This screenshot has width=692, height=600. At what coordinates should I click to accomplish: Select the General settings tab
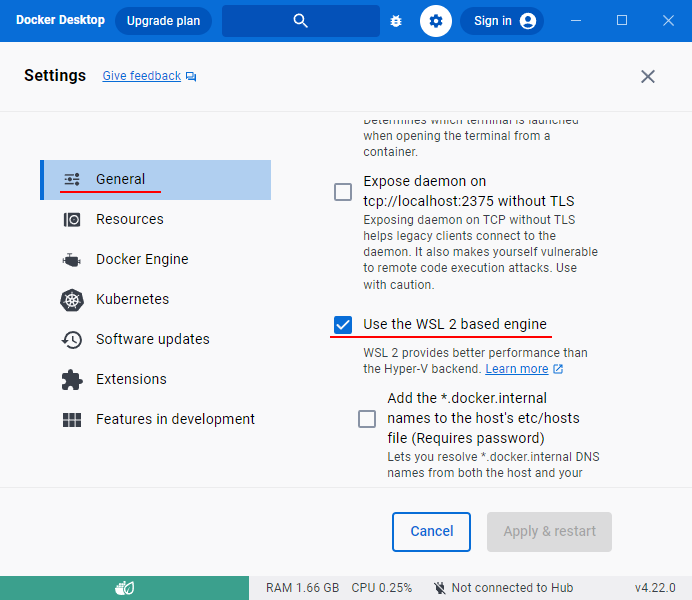pyautogui.click(x=155, y=180)
